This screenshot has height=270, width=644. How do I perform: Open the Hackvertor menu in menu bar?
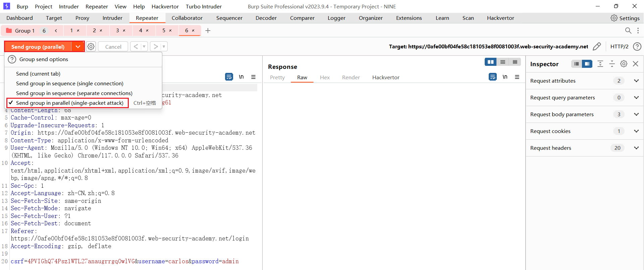point(165,6)
